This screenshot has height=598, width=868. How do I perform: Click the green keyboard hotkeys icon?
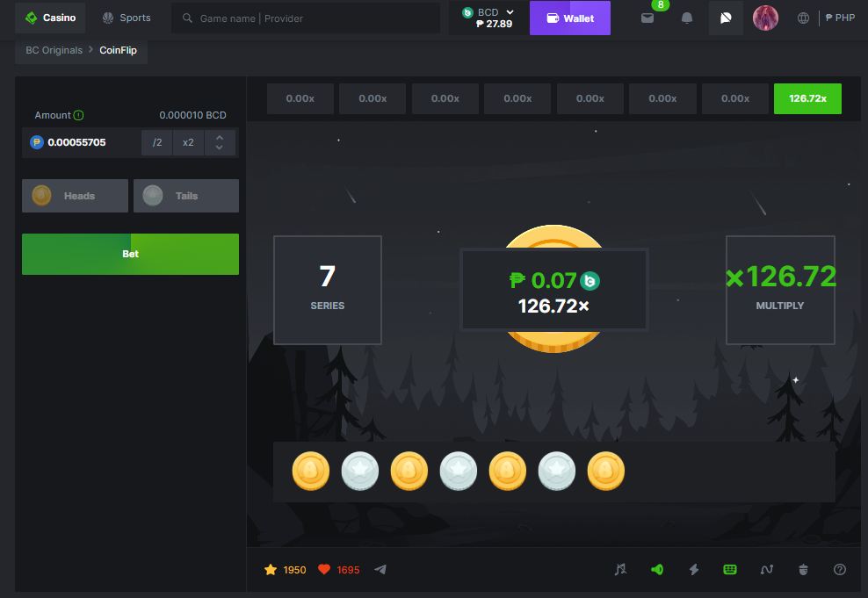click(x=730, y=569)
